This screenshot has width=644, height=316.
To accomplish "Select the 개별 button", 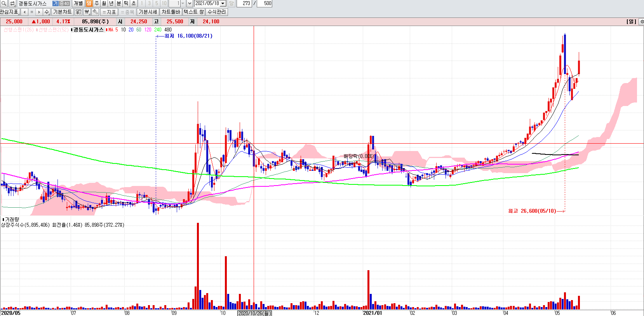I will [78, 3].
